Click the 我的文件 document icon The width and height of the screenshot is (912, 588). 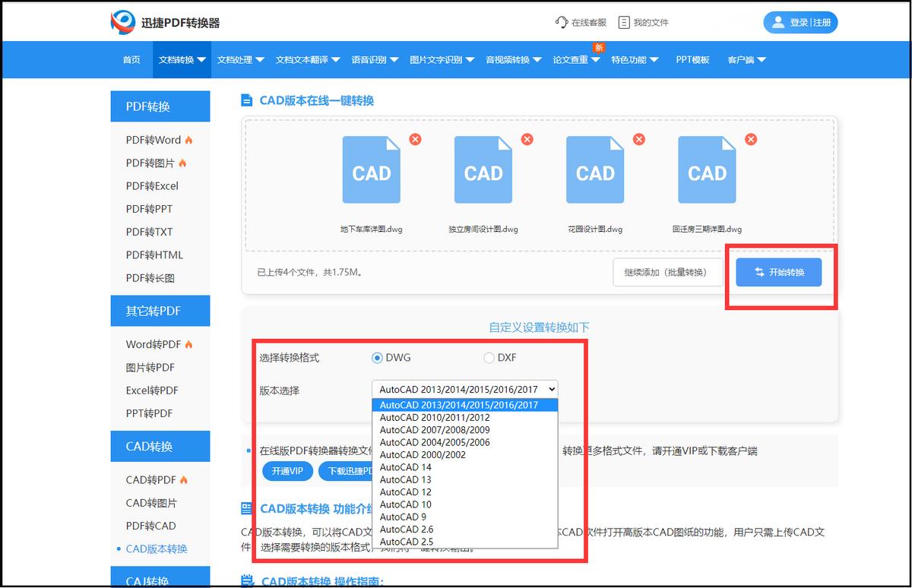pyautogui.click(x=624, y=21)
